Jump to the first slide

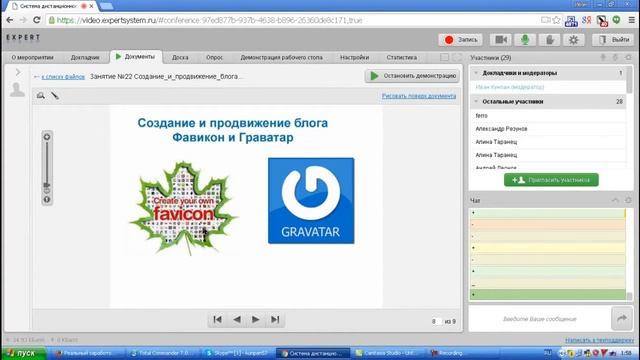click(218, 320)
